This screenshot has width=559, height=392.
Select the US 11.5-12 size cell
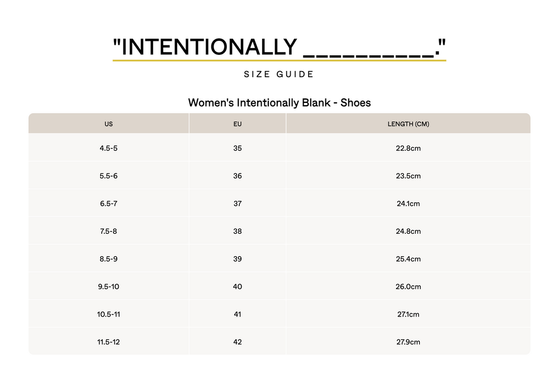coord(108,342)
